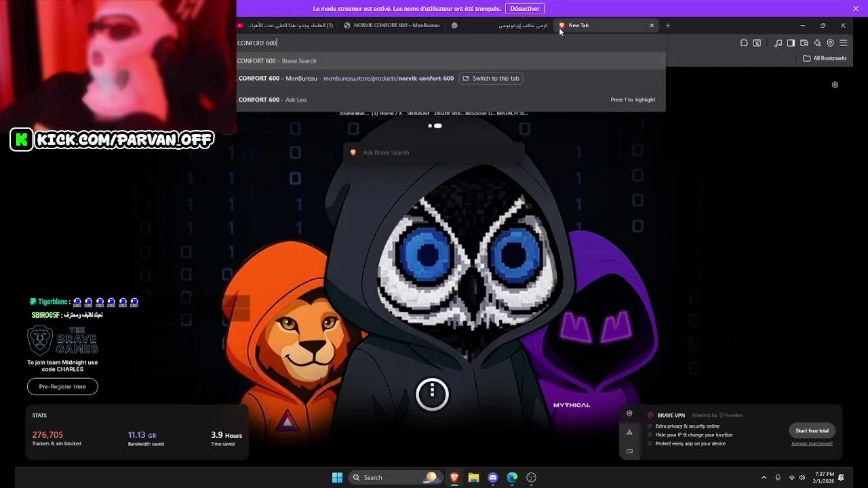Show hidden system tray icons chevron
This screenshot has width=868, height=488.
point(764,477)
